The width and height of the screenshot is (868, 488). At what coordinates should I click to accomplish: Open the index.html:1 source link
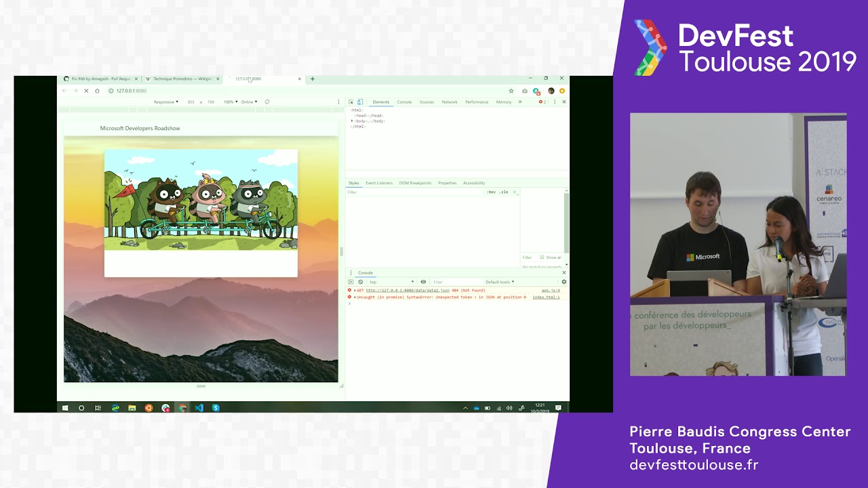pos(546,297)
